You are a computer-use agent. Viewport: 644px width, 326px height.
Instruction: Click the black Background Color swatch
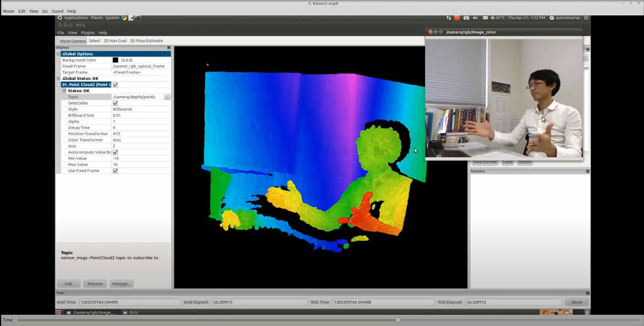point(115,60)
